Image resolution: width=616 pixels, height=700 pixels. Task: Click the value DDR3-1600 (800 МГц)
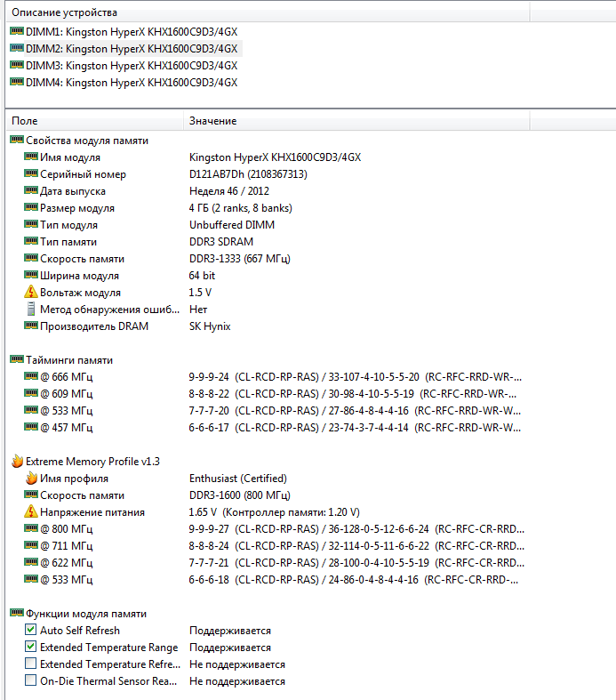point(239,495)
